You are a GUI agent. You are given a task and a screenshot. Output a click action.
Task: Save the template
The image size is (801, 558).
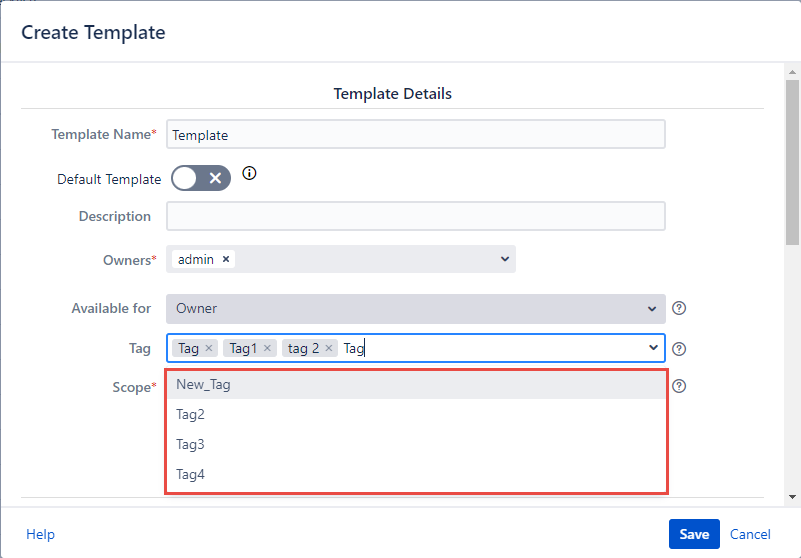pos(694,534)
